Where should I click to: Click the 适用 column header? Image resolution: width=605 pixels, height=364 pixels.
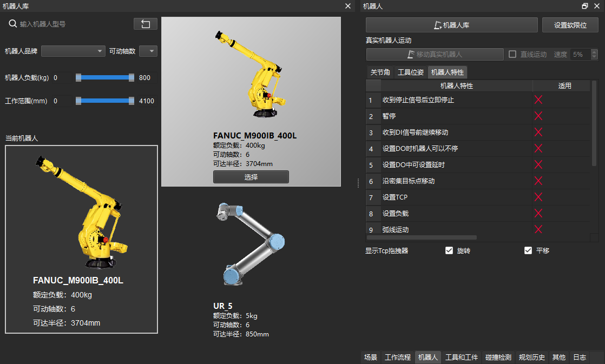(x=564, y=85)
